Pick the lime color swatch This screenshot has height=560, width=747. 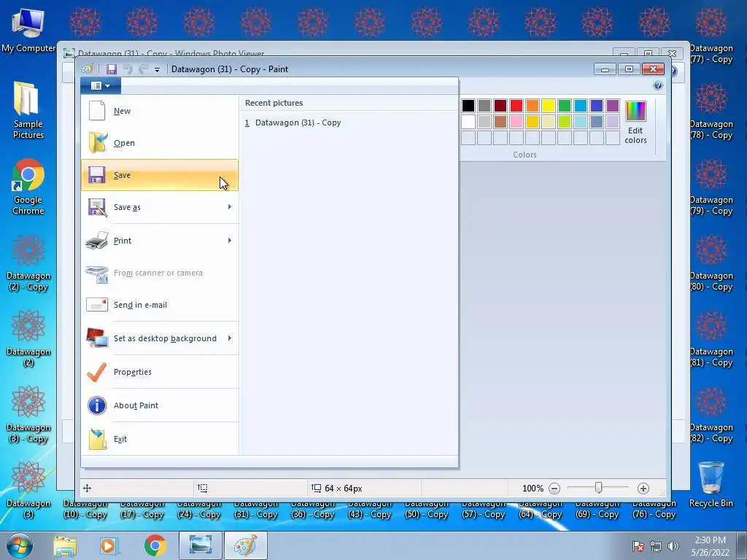tap(565, 122)
